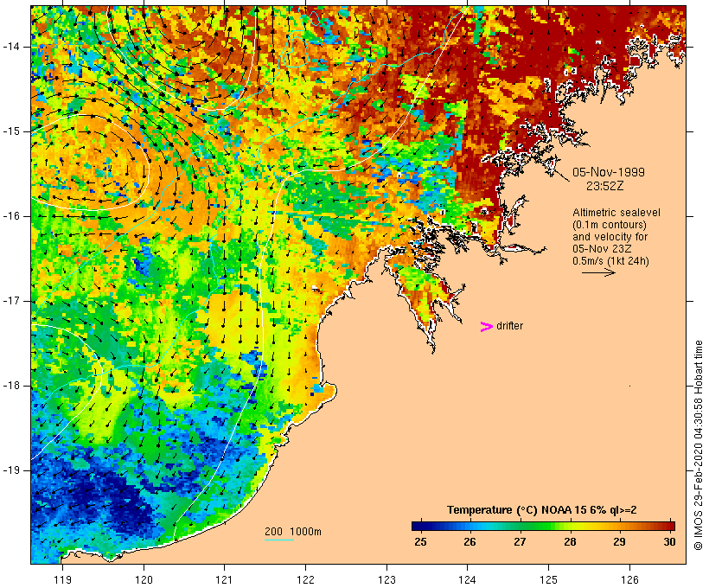Click the longitude label 120
The image size is (709, 588).
tap(144, 579)
